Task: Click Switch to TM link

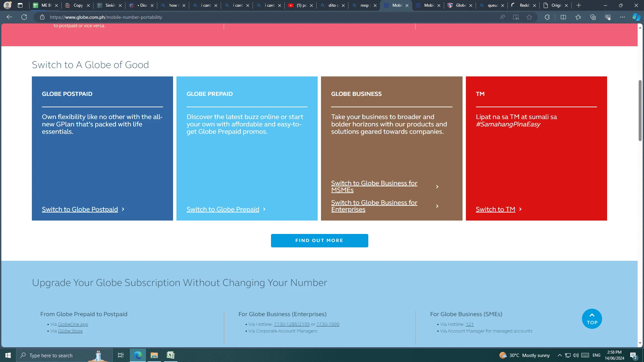Action: (x=495, y=209)
